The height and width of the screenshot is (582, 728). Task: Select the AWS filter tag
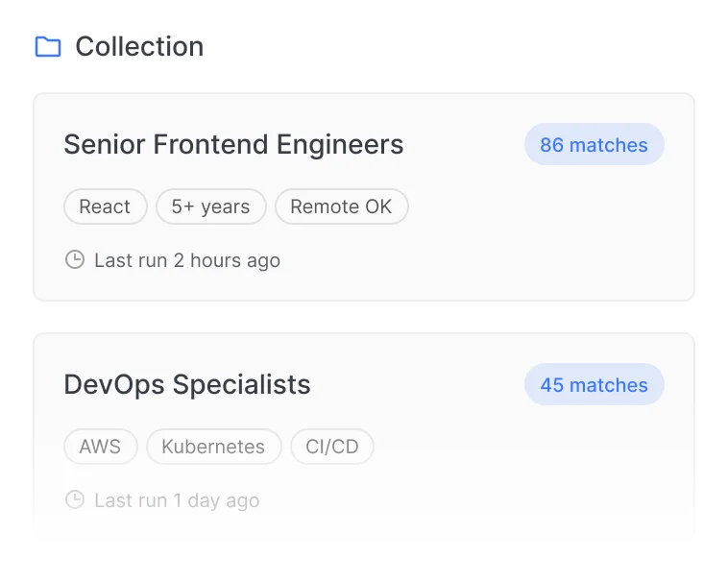(x=100, y=447)
